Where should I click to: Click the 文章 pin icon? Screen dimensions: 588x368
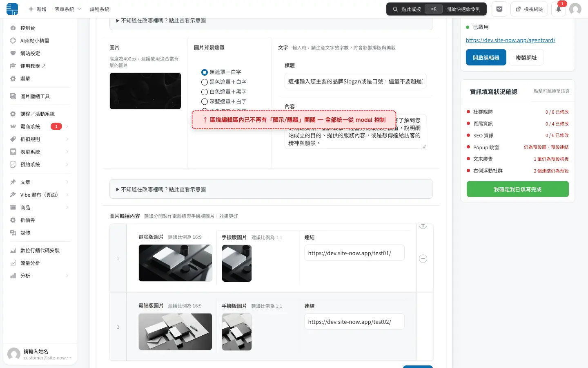pos(13,182)
